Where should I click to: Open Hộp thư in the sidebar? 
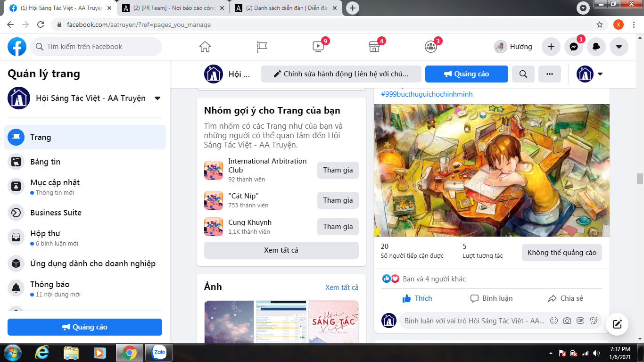pyautogui.click(x=85, y=238)
